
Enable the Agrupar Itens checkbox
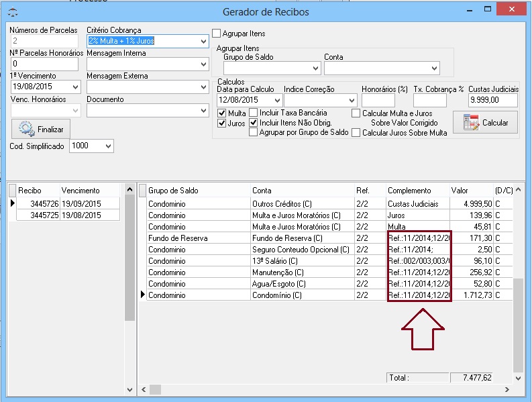(217, 34)
